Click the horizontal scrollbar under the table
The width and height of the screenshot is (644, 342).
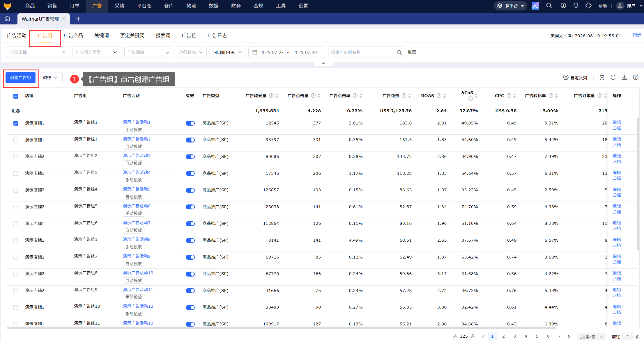pyautogui.click(x=282, y=328)
